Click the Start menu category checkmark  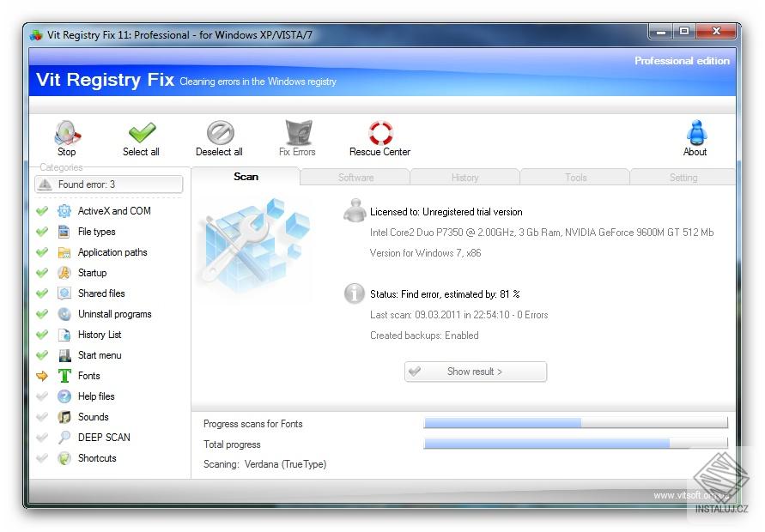click(x=42, y=355)
